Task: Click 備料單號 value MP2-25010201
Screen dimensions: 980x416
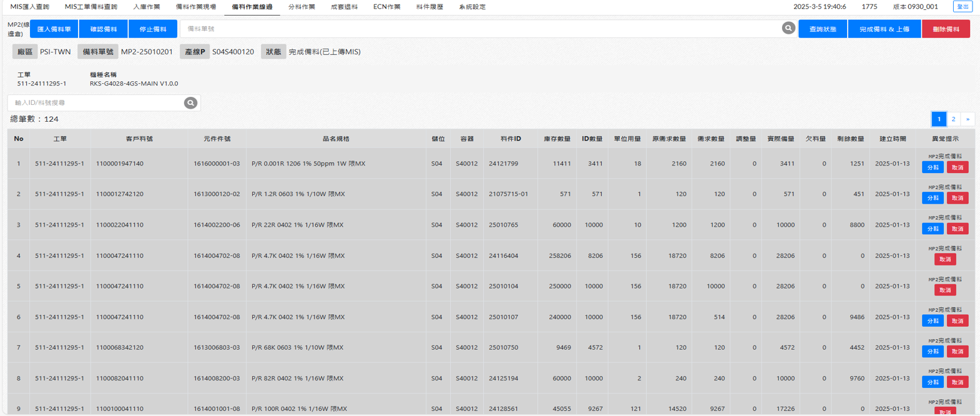Action: (147, 52)
